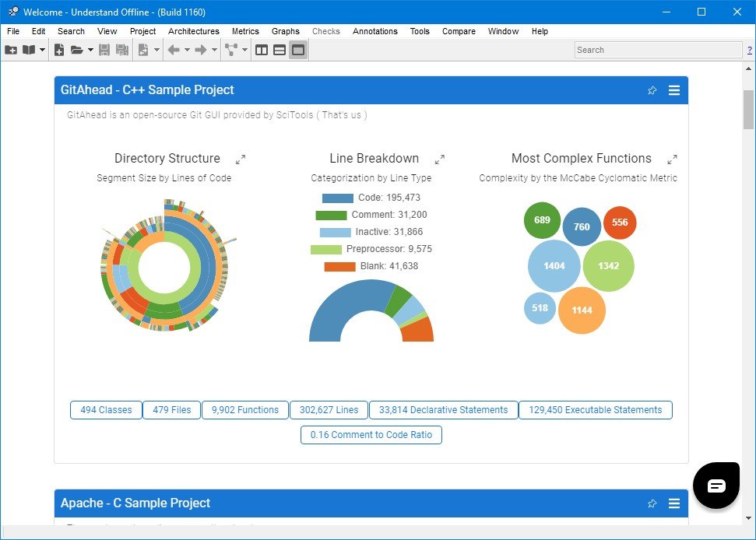Click the 494 Classes button
This screenshot has width=756, height=540.
tap(106, 410)
